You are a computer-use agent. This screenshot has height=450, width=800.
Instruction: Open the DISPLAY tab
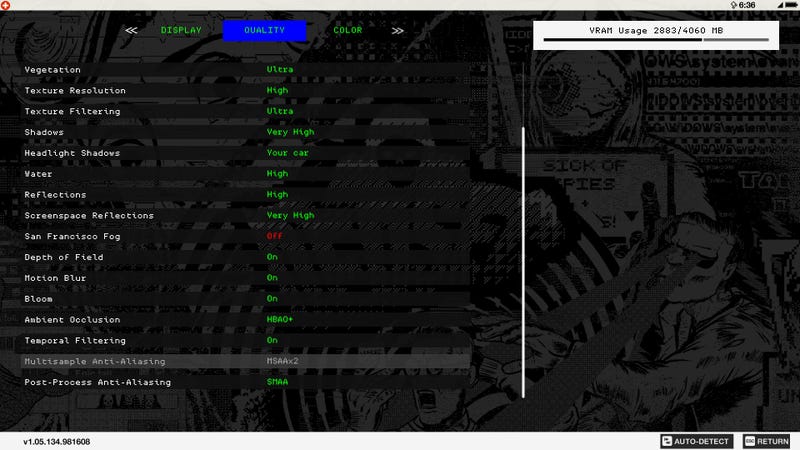pos(181,31)
